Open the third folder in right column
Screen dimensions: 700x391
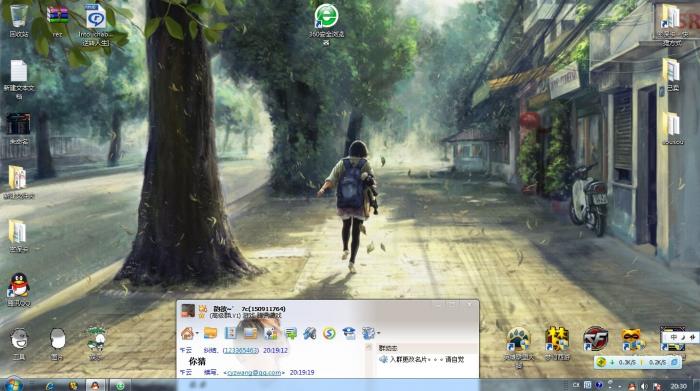tap(671, 124)
